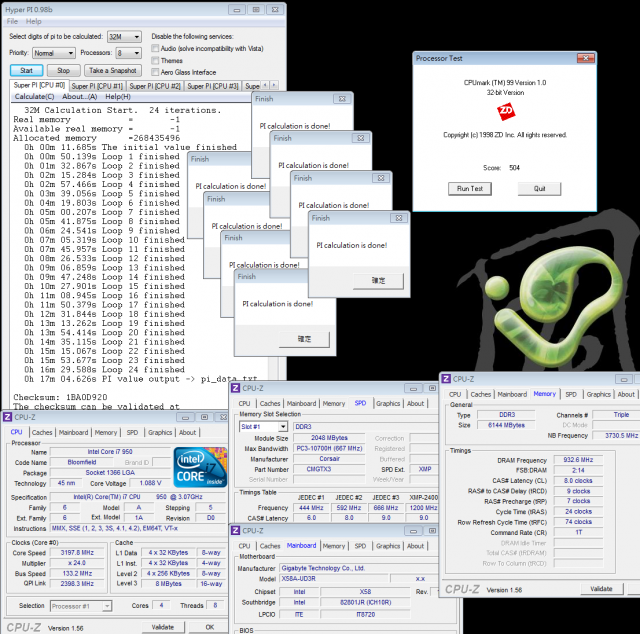Enable Audio service disable checkbox
The height and width of the screenshot is (634, 640).
tap(155, 48)
